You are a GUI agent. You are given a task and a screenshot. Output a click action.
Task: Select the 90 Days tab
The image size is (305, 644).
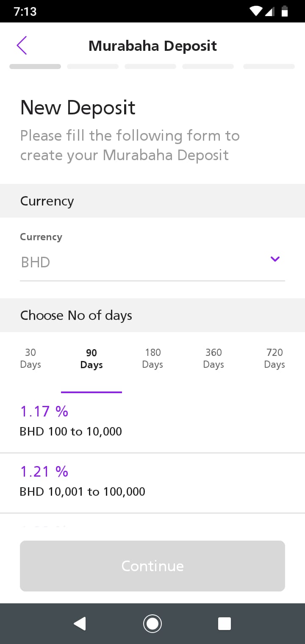91,359
